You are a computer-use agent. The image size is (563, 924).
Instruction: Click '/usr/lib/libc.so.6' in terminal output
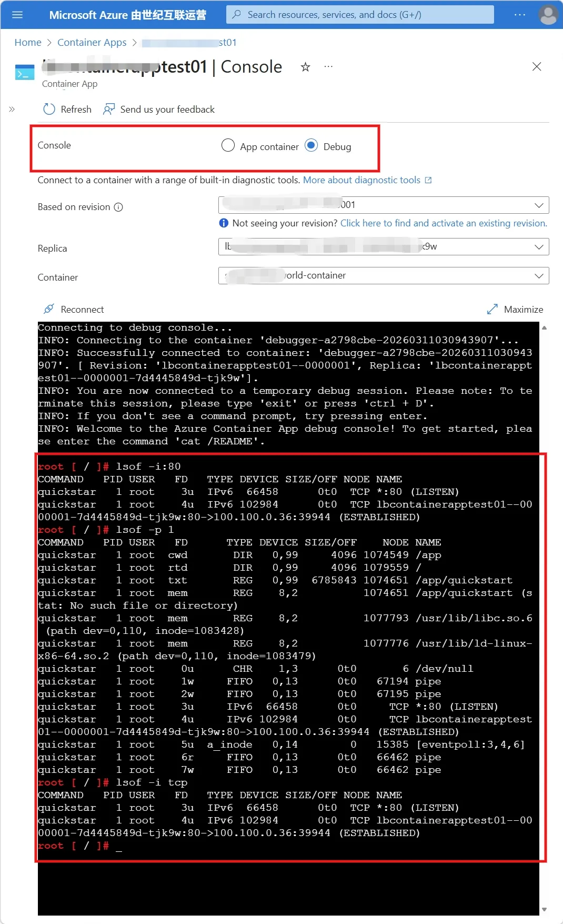474,618
